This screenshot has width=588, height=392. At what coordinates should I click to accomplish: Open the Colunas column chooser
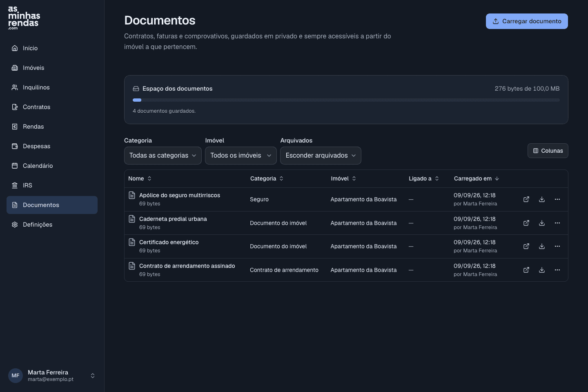548,151
